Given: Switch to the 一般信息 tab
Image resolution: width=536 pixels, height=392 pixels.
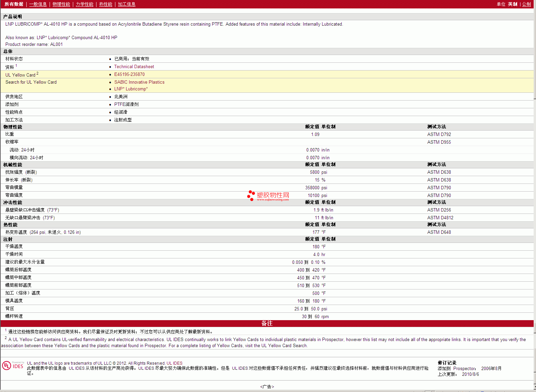Looking at the screenshot, I should coord(38,4).
